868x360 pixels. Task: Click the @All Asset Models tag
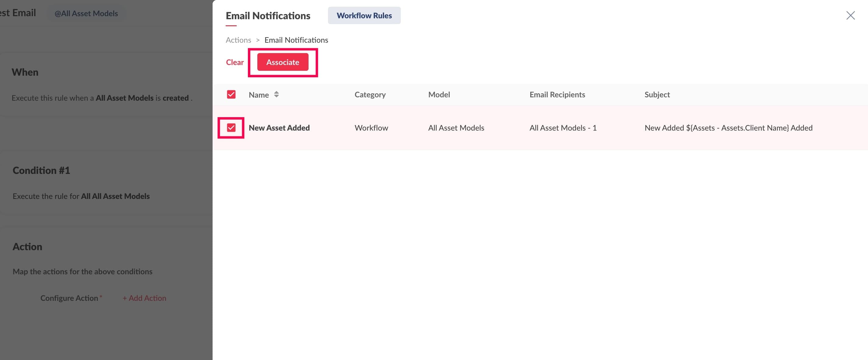[x=86, y=13]
